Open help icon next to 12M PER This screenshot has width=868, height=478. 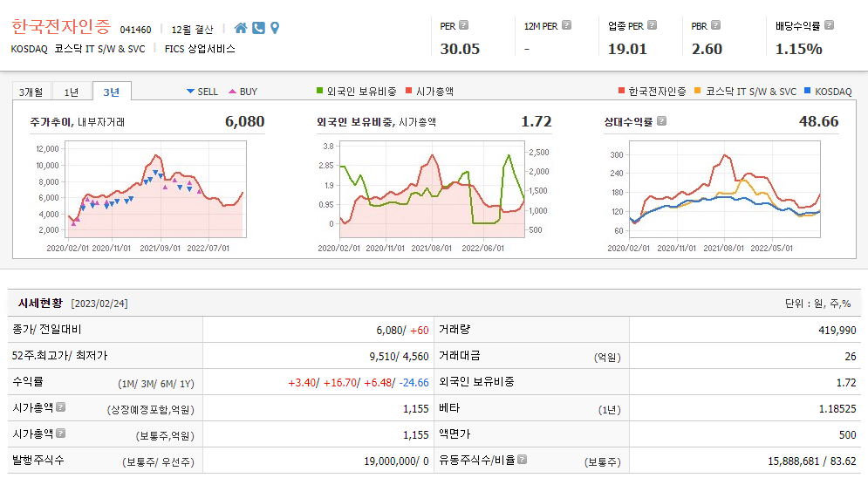[x=566, y=25]
